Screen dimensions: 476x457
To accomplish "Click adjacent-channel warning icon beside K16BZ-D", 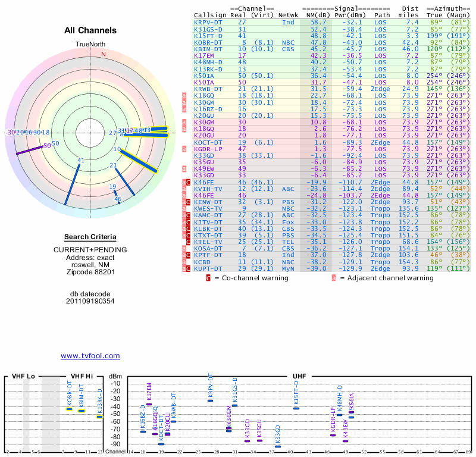I will click(184, 109).
